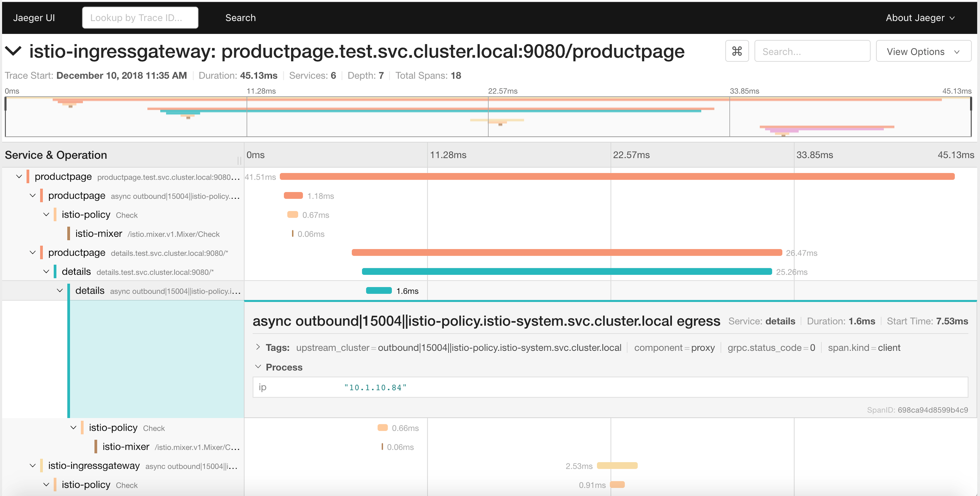This screenshot has height=496, width=980.
Task: Open the About Jaeger menu
Action: pos(920,17)
